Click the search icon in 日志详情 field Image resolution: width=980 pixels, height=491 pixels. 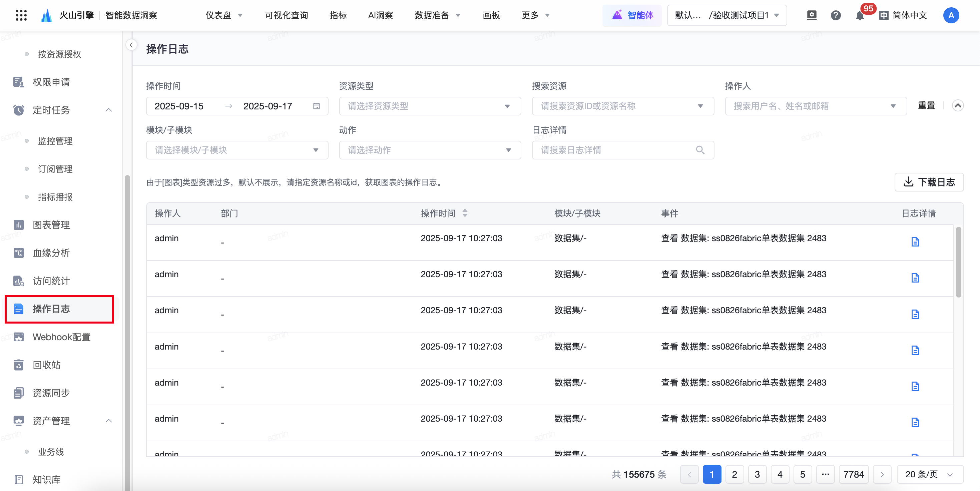point(700,150)
